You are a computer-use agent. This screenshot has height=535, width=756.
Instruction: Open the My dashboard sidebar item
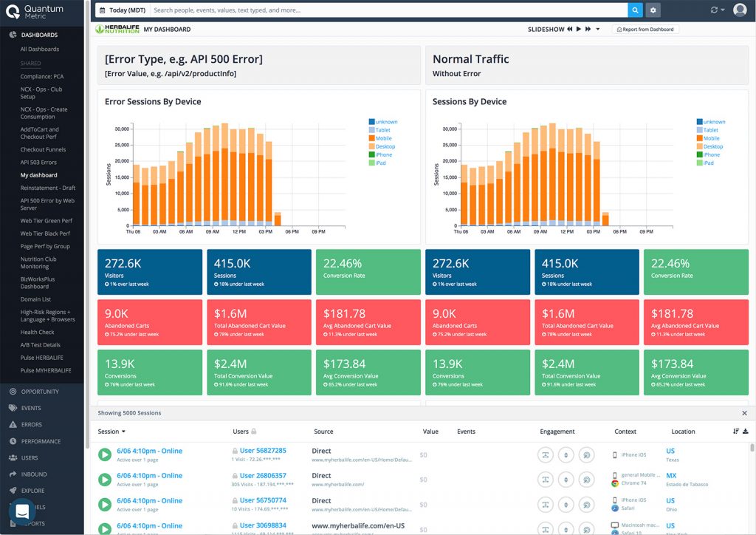coord(38,175)
